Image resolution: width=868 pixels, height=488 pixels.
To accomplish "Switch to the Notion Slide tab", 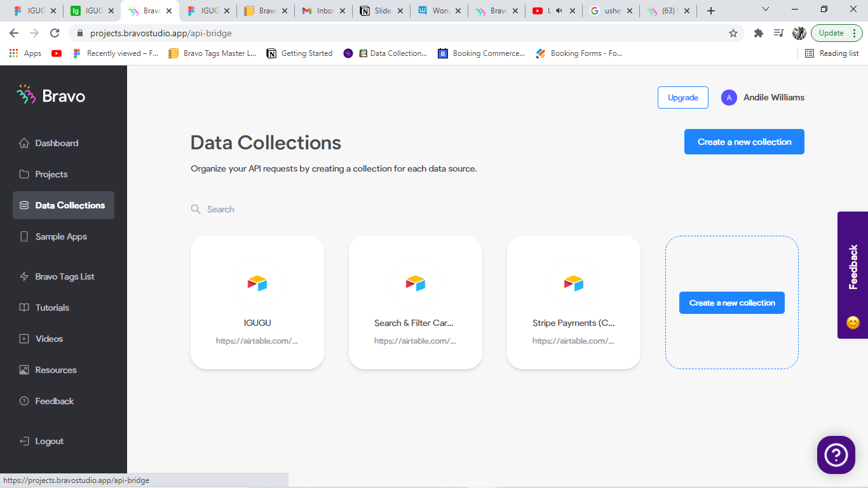I will tap(381, 11).
